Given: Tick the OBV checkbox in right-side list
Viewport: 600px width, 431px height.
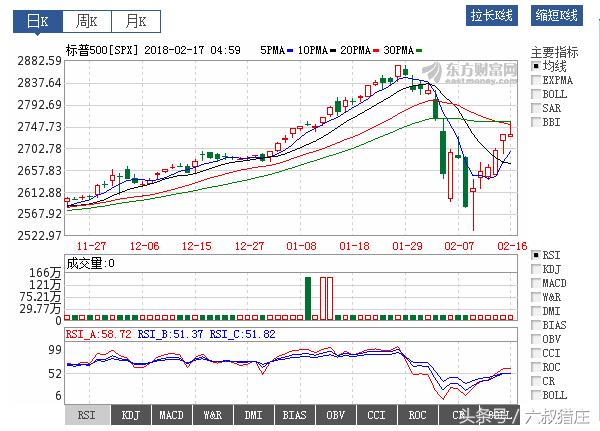Looking at the screenshot, I should click(x=535, y=339).
